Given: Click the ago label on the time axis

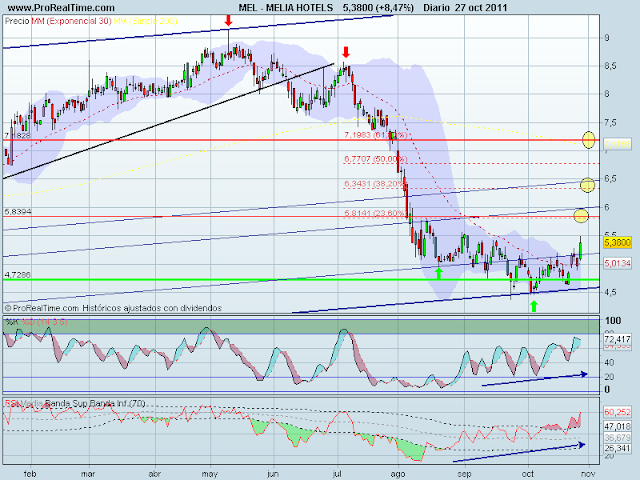Looking at the screenshot, I should click(x=398, y=474).
